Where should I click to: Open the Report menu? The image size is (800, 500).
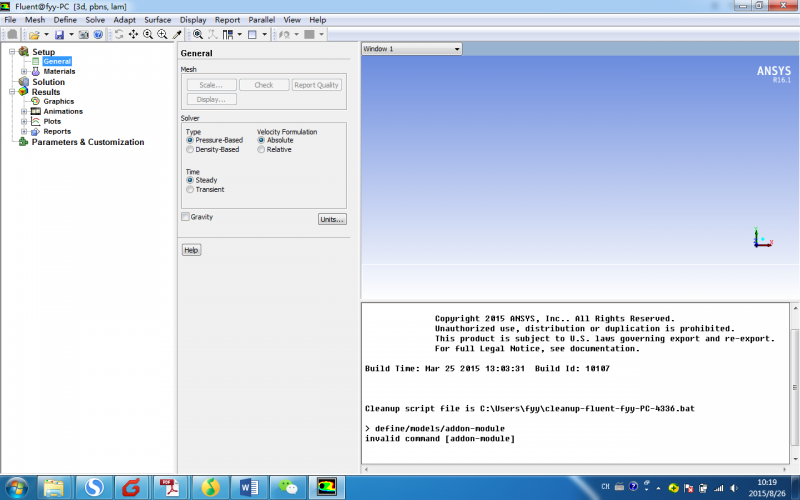point(227,20)
